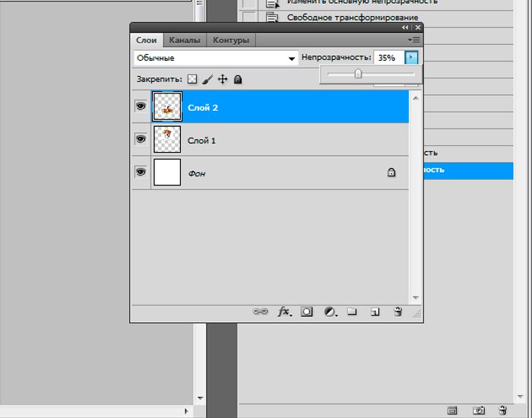Hide Слой 2 layer visibility
The image size is (532, 418).
(141, 107)
